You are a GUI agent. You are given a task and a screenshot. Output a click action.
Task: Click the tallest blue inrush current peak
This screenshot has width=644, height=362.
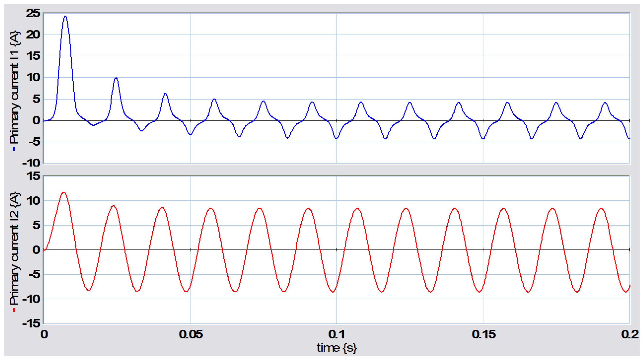pos(65,17)
